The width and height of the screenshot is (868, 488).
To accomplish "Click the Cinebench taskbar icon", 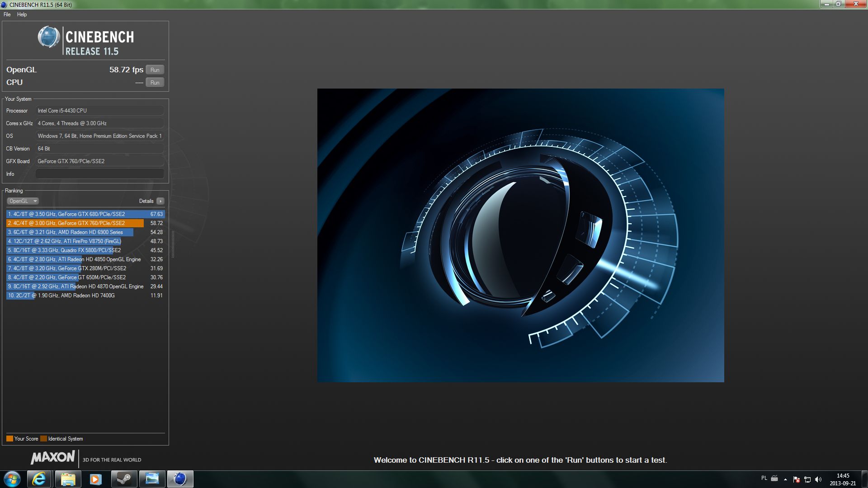I will tap(180, 479).
